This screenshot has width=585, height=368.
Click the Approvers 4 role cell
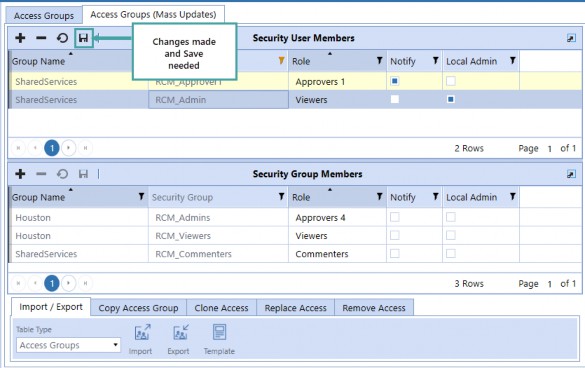point(338,218)
